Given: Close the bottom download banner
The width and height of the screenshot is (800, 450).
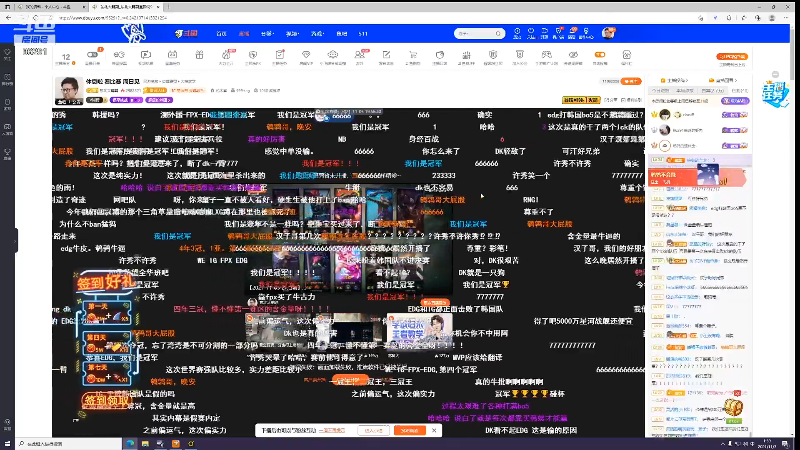Looking at the screenshot, I should [x=434, y=431].
